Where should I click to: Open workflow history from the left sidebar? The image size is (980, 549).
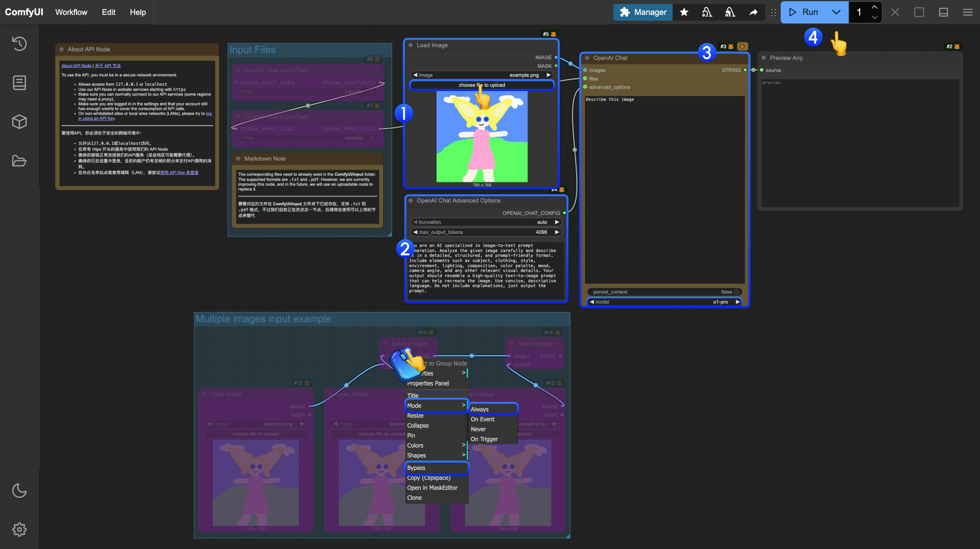tap(19, 44)
